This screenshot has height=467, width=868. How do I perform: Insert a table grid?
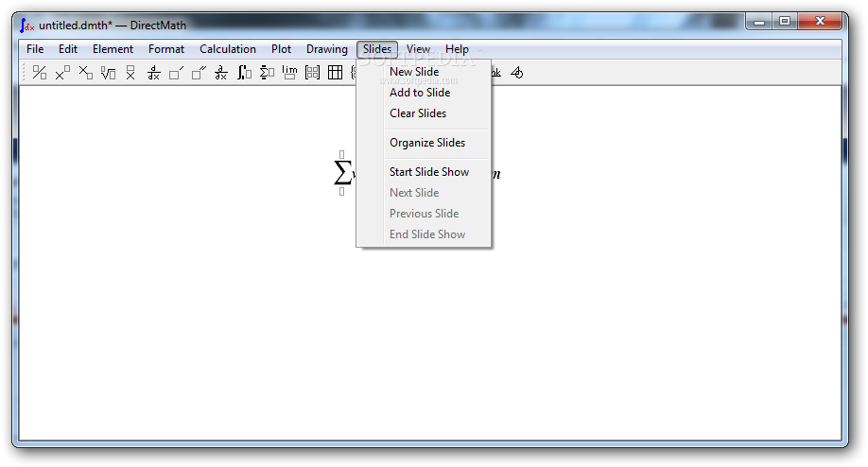(335, 73)
